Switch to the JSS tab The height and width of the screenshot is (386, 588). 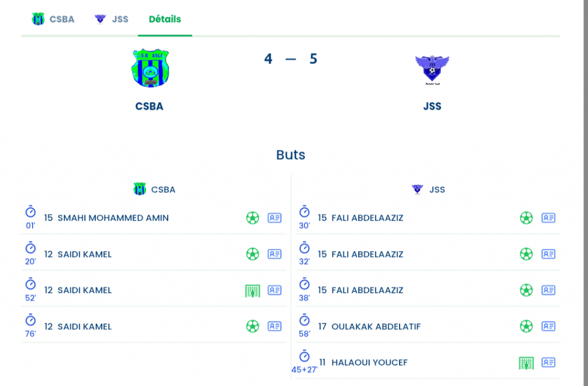(x=111, y=19)
